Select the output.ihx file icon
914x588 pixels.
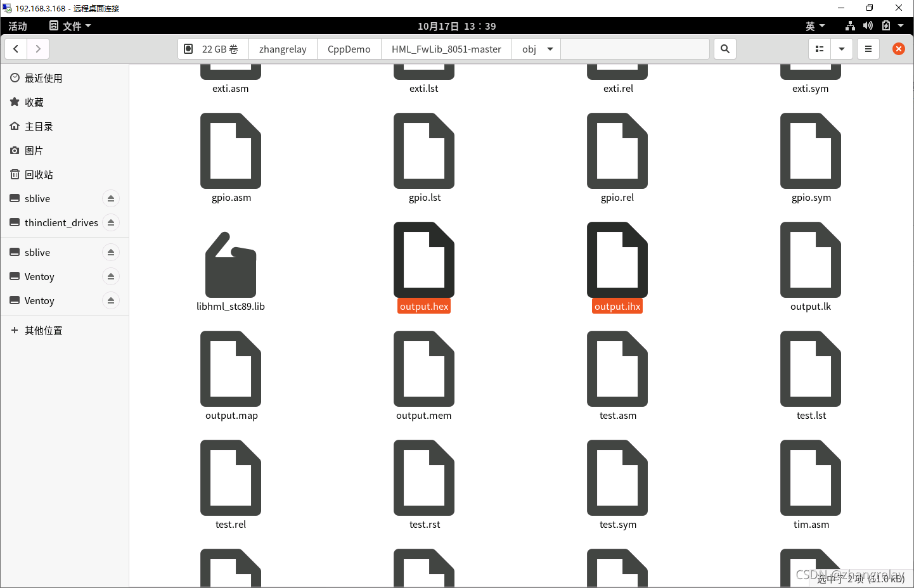tap(617, 260)
